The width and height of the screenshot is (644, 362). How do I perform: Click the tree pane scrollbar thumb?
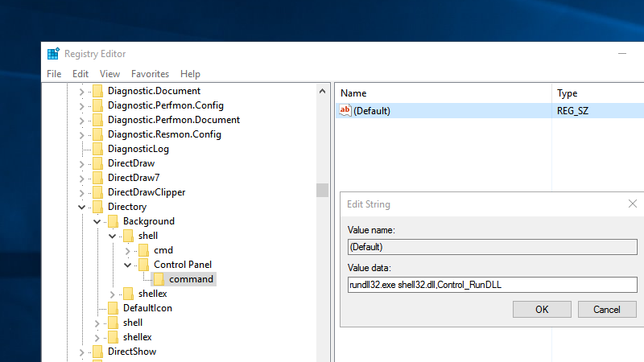point(323,190)
